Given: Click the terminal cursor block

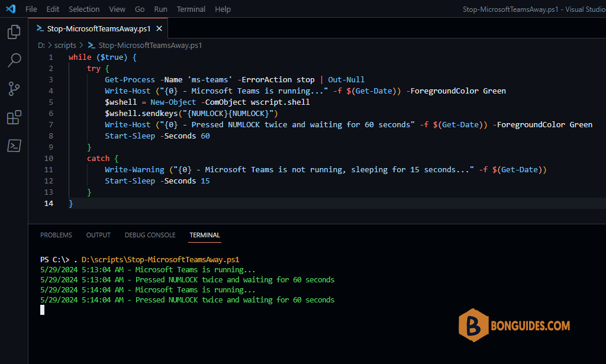Looking at the screenshot, I should tap(42, 310).
